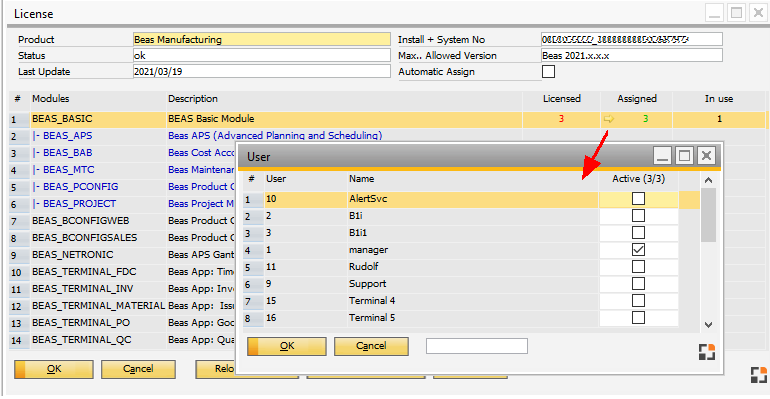
Task: Click the Max Allowed Version field
Action: click(x=632, y=55)
